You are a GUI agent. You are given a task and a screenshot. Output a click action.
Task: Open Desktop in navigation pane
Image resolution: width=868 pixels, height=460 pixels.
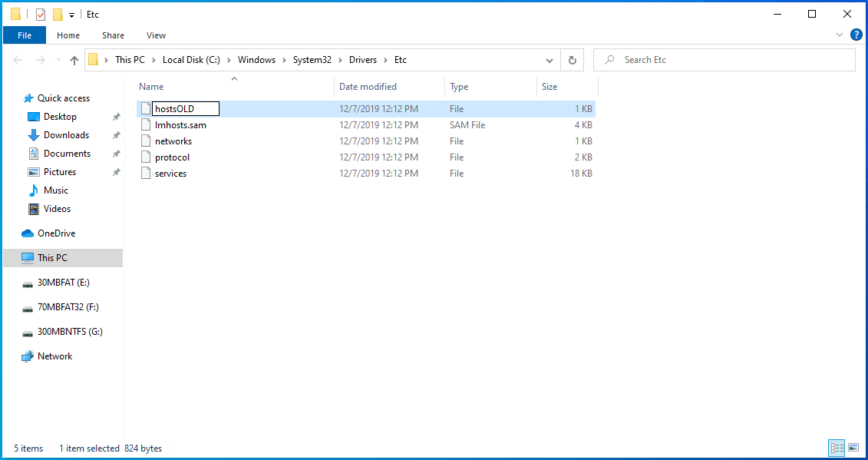coord(60,117)
